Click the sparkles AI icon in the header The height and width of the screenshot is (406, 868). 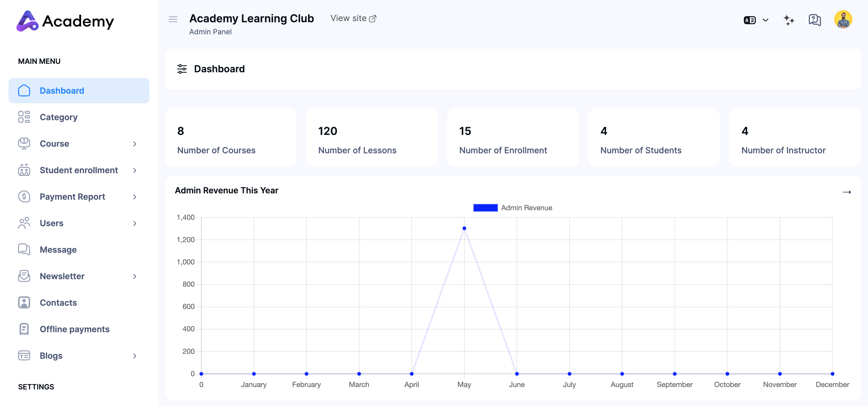pos(788,20)
